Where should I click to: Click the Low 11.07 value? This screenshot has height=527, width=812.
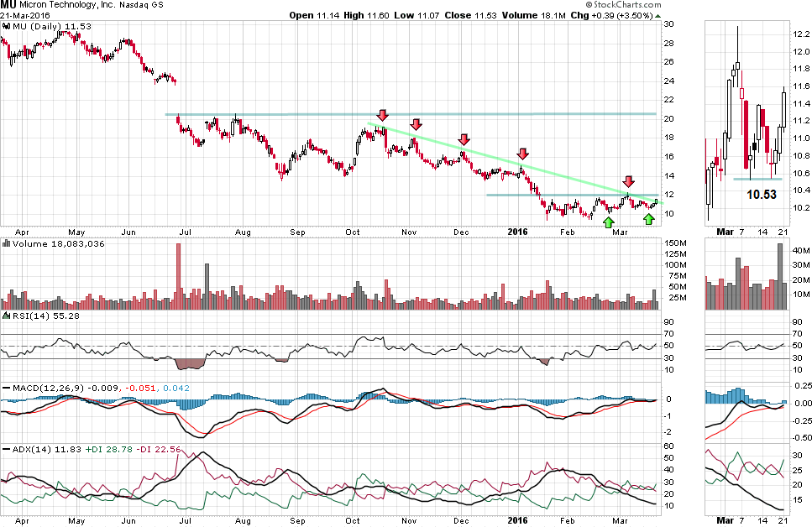[x=416, y=16]
